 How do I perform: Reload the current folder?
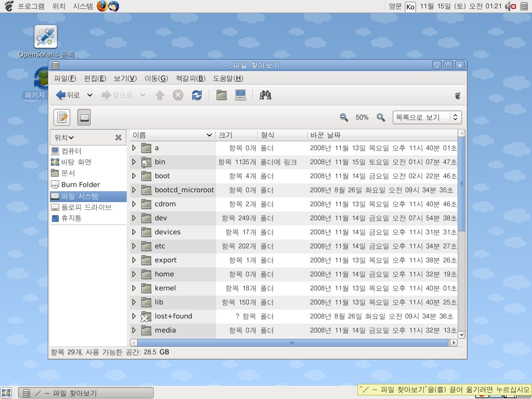(x=197, y=95)
